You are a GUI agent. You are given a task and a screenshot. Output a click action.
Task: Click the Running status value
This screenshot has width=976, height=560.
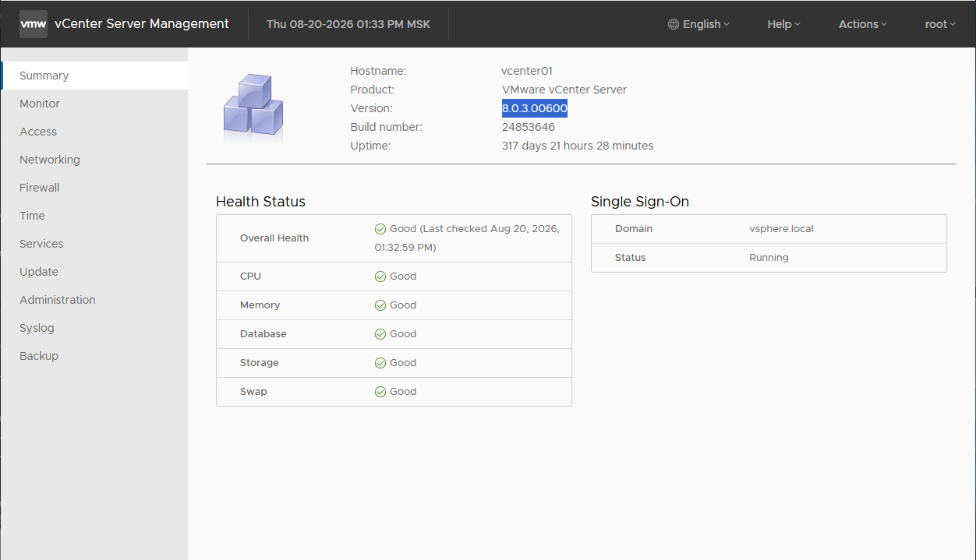tap(769, 258)
